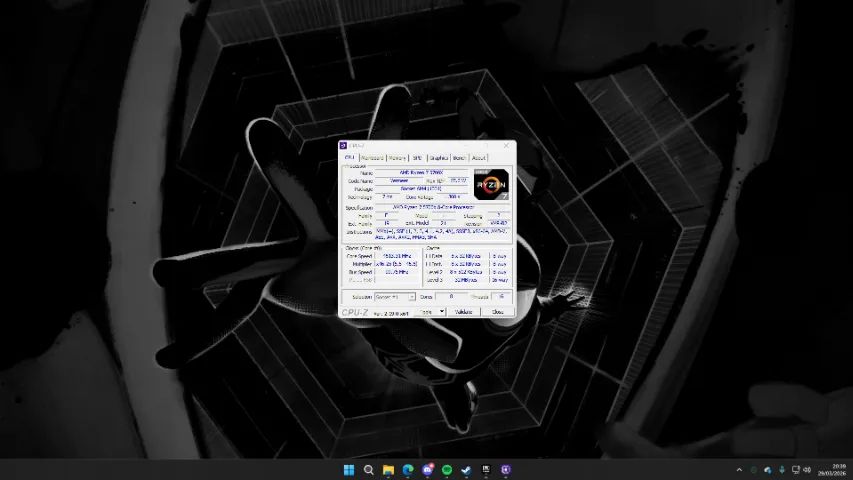Screen dimensions: 853x480
Task: Click the Ryzen 7 processor logo
Action: pos(491,184)
